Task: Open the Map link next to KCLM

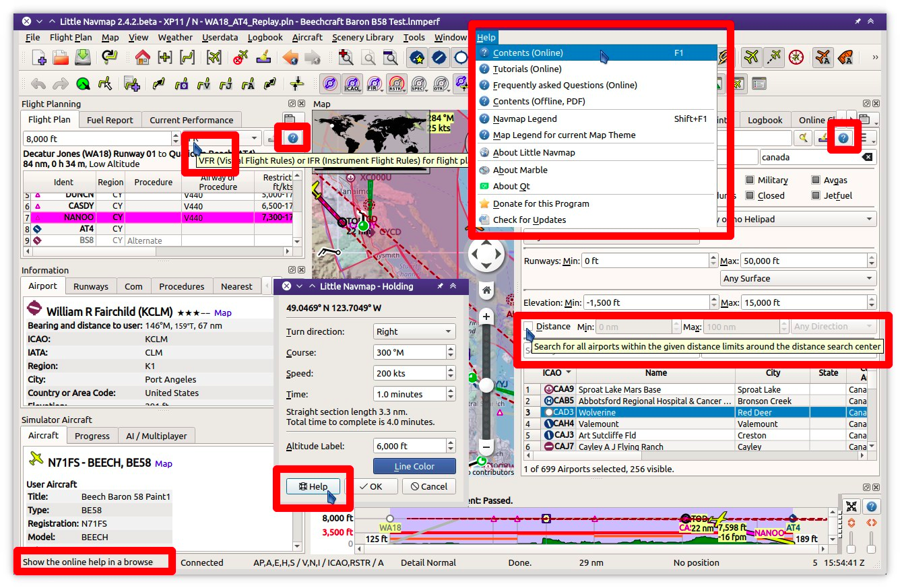Action: click(222, 313)
